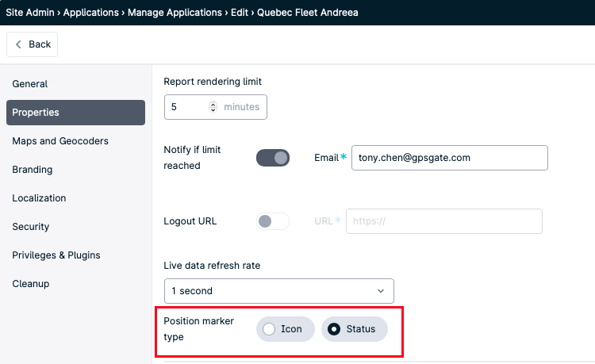Select the Icon position marker option
This screenshot has height=364, width=595.
tap(286, 329)
